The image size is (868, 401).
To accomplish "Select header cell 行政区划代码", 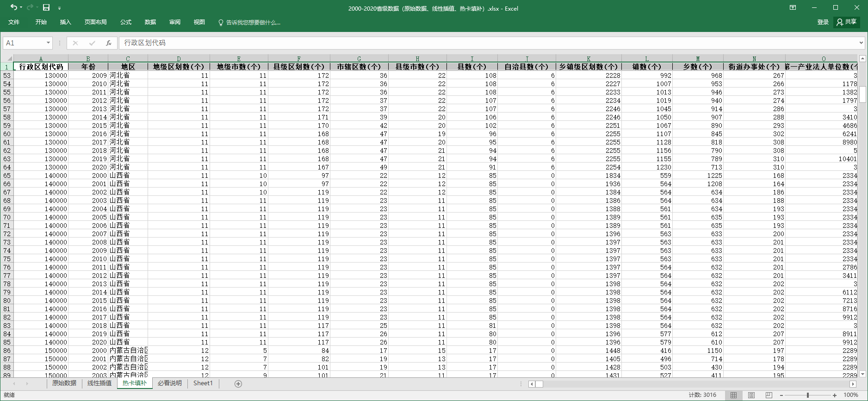I will (x=41, y=67).
